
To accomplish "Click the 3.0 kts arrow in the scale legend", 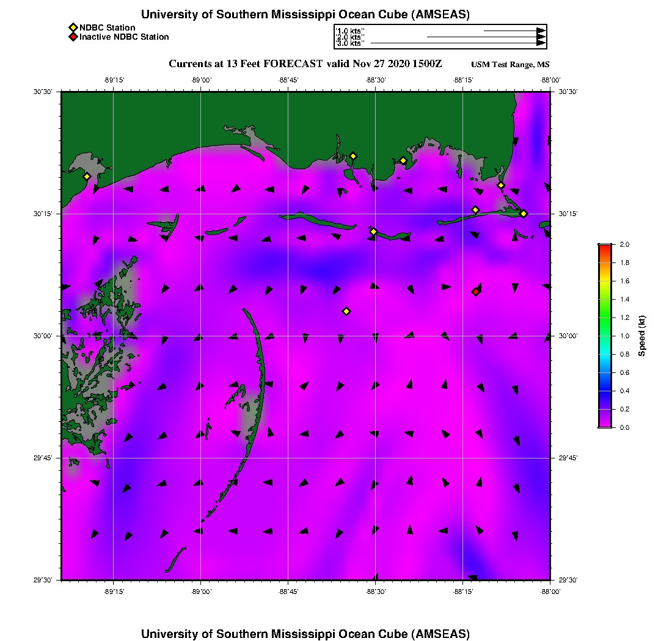I will pyautogui.click(x=458, y=43).
